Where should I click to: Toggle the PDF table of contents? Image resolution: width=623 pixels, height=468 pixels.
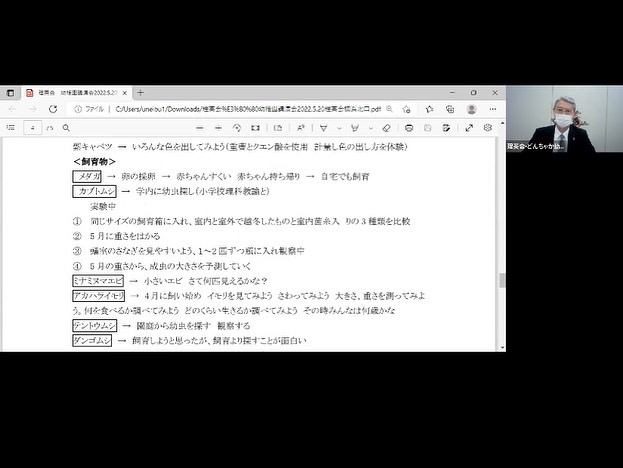pyautogui.click(x=11, y=128)
